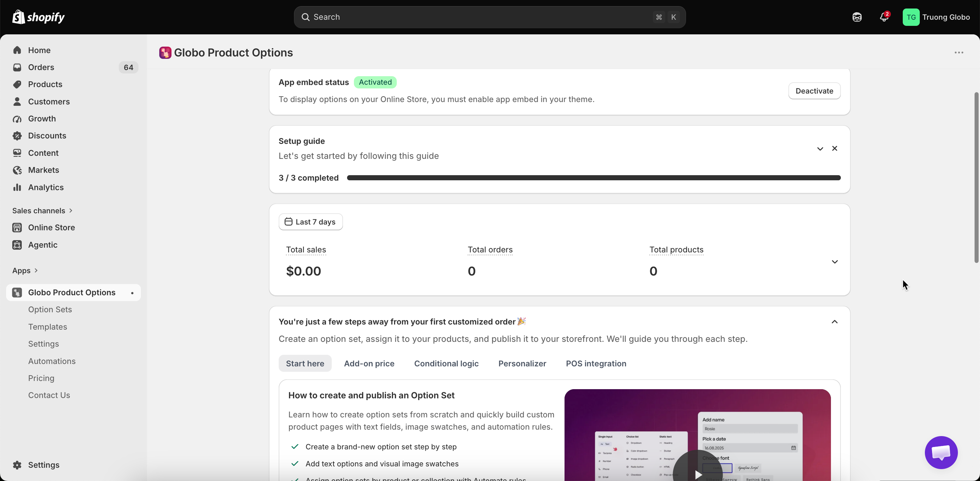Open Templates in app menu
The image size is (980, 481).
48,327
